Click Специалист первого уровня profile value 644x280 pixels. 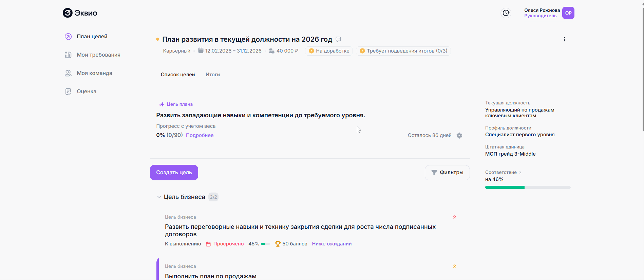[520, 135]
